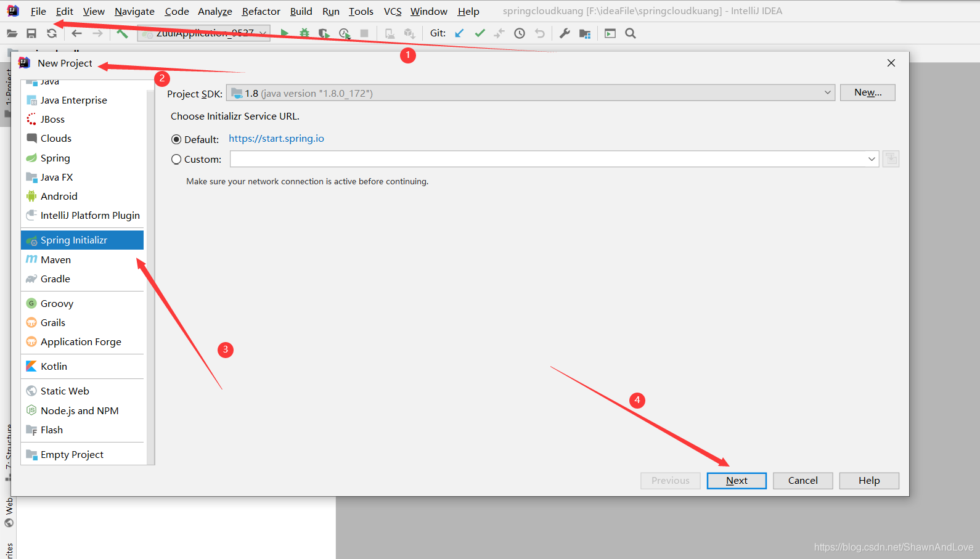This screenshot has width=980, height=559.
Task: Open Project Structure folder icon
Action: pos(585,33)
